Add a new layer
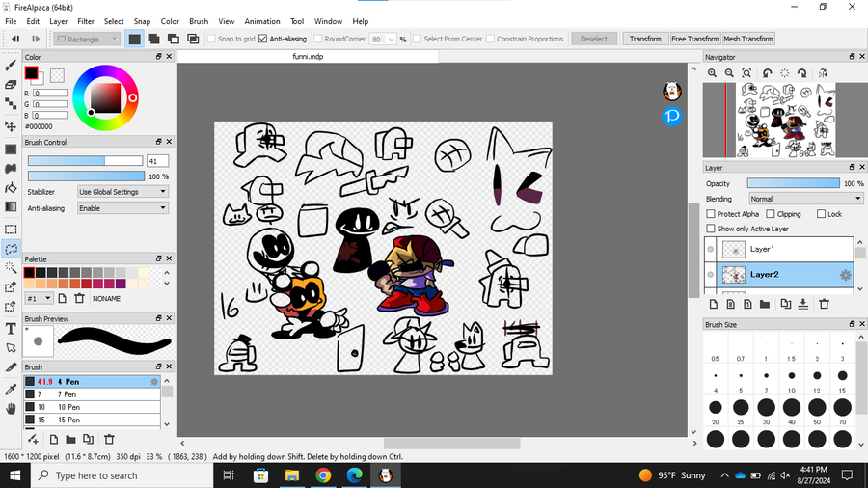Screen dimensions: 868x488 click(x=714, y=304)
